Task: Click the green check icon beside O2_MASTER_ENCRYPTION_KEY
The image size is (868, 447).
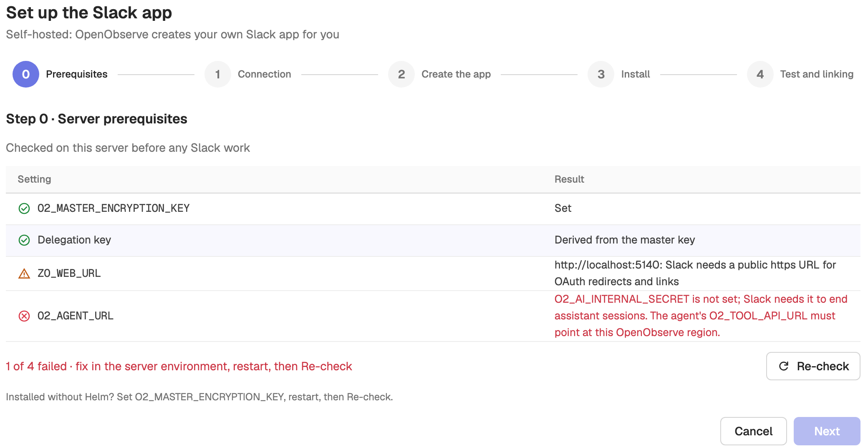Action: [x=24, y=208]
